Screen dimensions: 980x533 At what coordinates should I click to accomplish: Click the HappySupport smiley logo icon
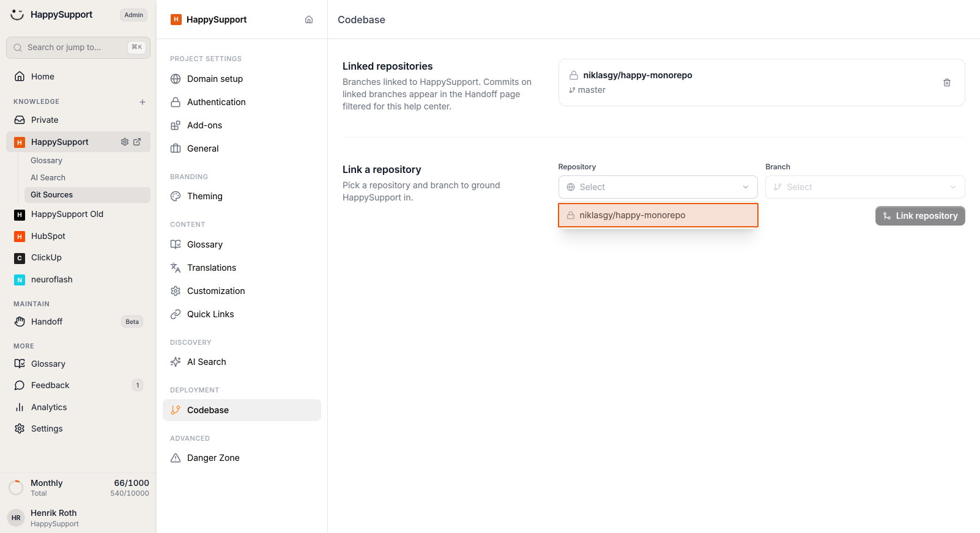[17, 15]
